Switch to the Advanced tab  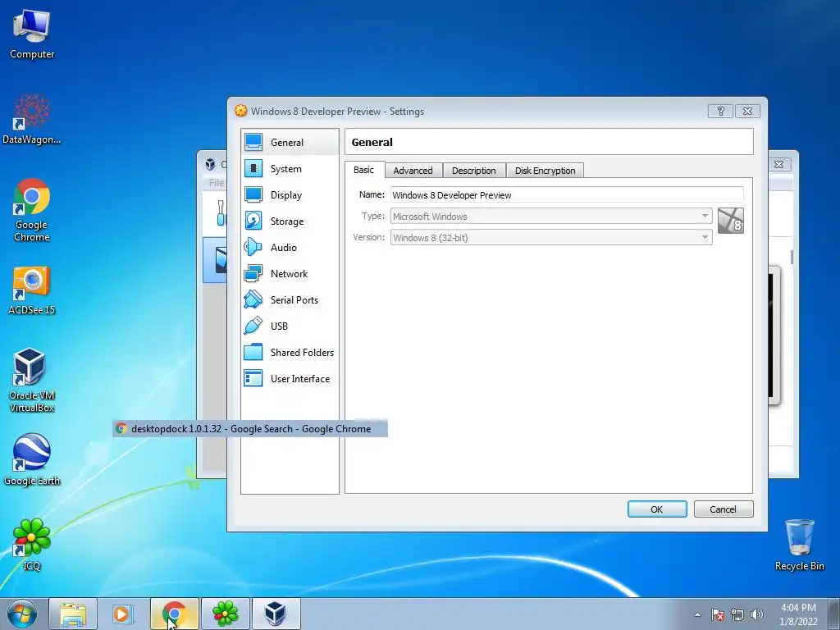click(413, 171)
